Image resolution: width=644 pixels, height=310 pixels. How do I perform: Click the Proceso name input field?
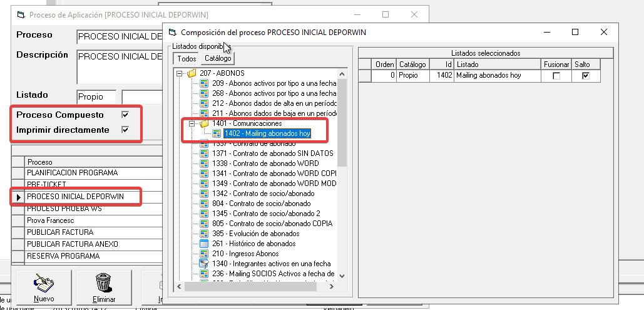pyautogui.click(x=120, y=36)
